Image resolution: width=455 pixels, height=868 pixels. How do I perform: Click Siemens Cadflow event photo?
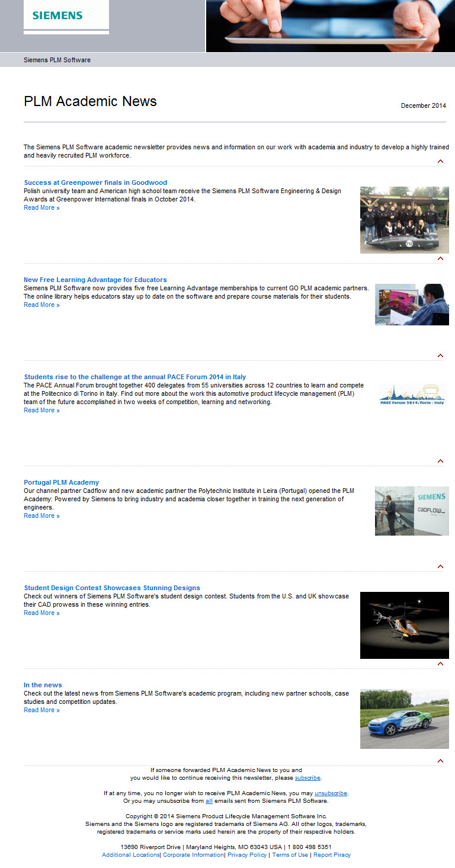[x=412, y=511]
